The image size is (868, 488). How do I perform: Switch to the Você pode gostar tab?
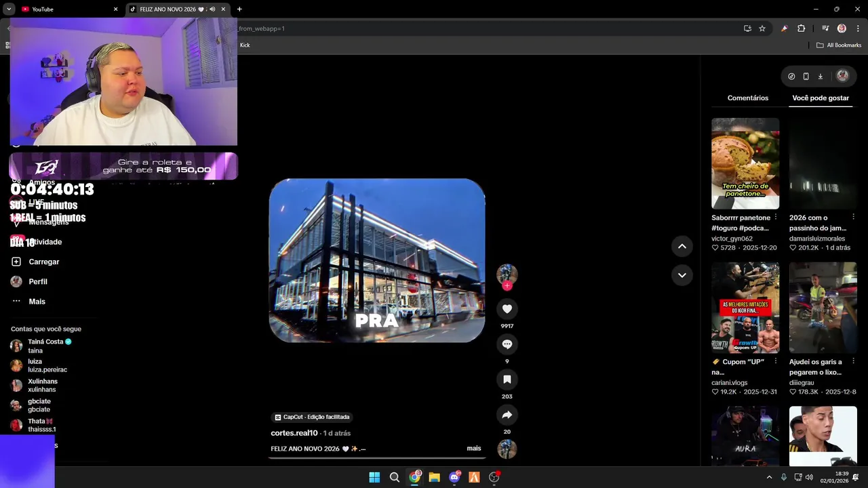pos(821,98)
